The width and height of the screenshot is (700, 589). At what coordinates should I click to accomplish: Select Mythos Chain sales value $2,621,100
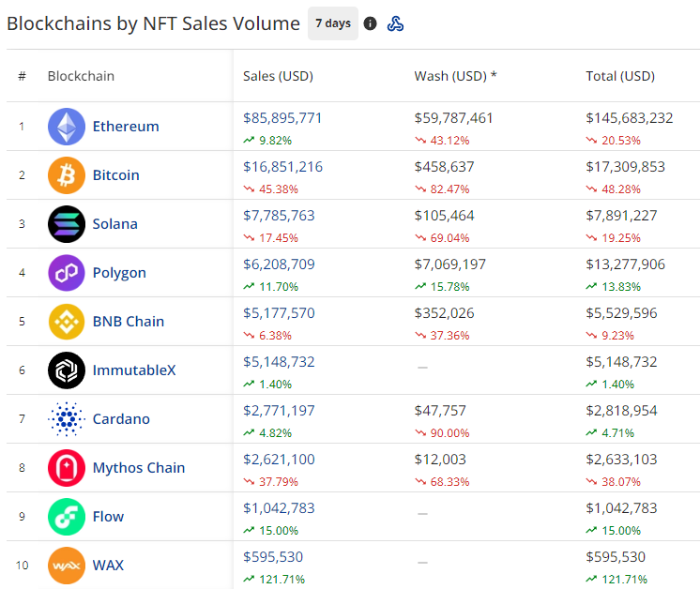pyautogui.click(x=279, y=460)
